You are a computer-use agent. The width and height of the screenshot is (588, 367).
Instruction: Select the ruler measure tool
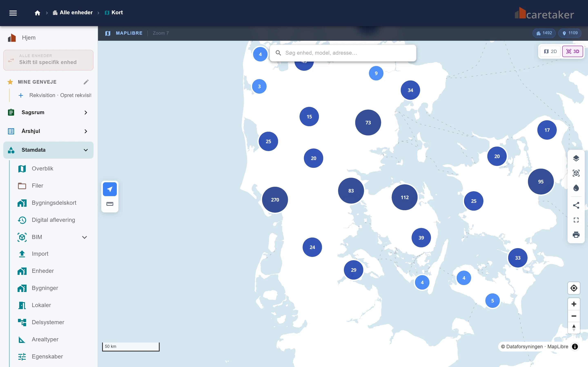tap(110, 204)
